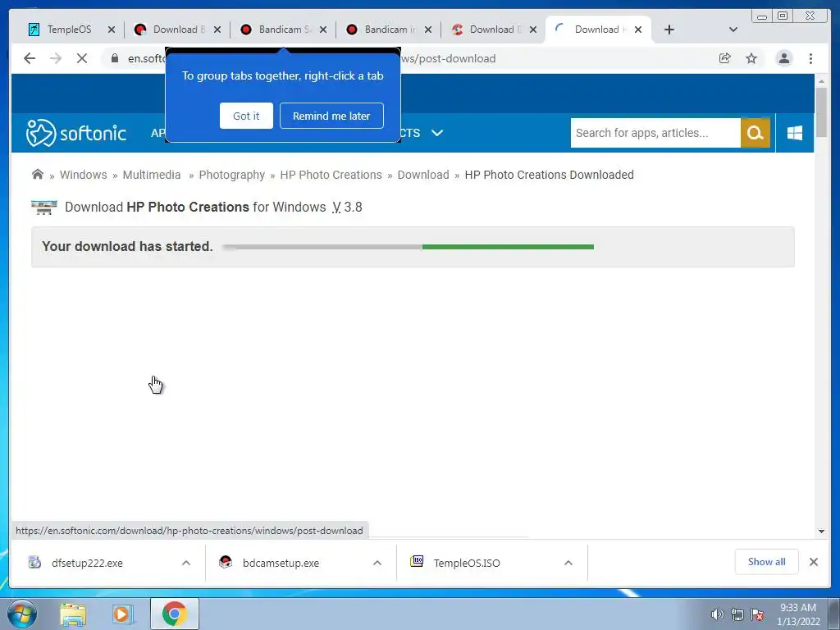Click the HP Photo Creations app icon
The image size is (840, 630).
point(44,208)
